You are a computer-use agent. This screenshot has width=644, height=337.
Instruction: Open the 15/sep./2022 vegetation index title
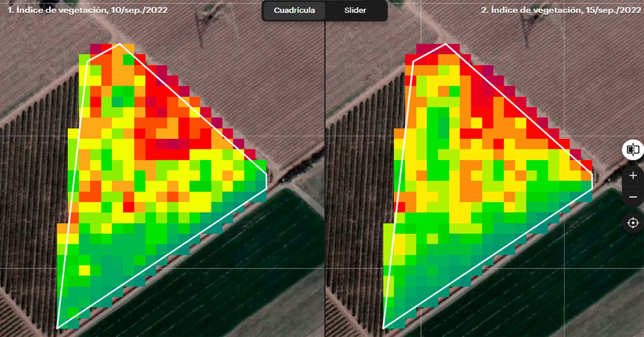click(561, 10)
